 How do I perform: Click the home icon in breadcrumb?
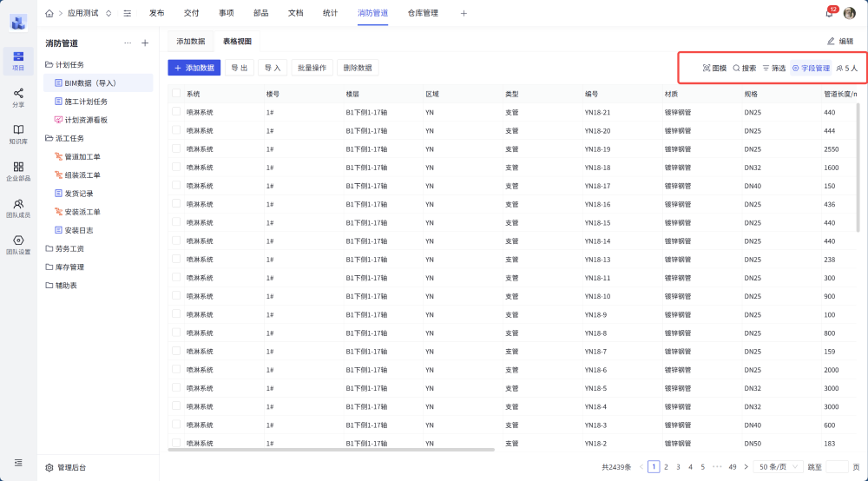point(49,13)
